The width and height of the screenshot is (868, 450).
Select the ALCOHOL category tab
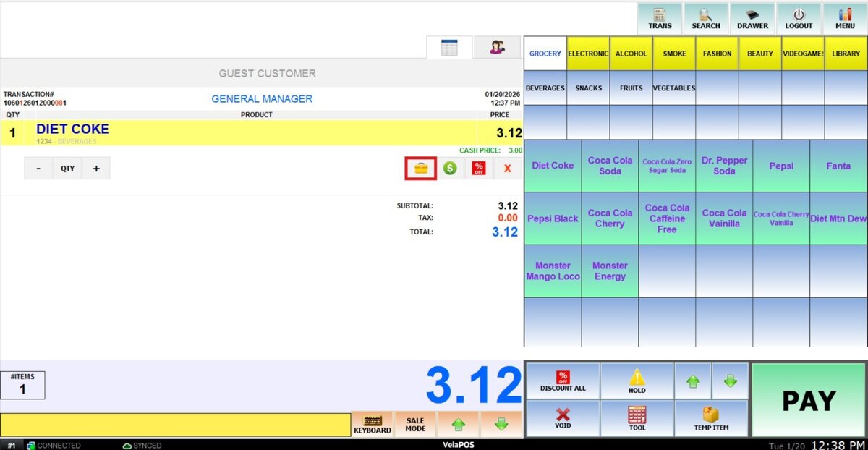click(x=631, y=54)
